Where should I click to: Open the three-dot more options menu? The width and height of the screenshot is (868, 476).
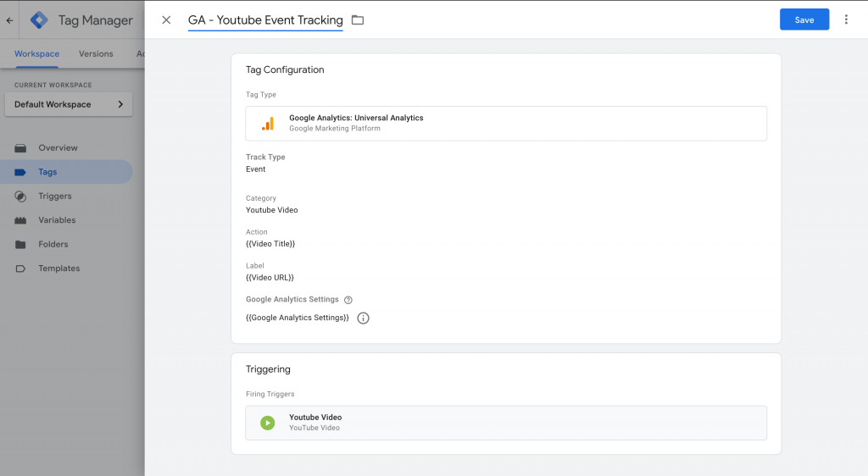point(846,19)
